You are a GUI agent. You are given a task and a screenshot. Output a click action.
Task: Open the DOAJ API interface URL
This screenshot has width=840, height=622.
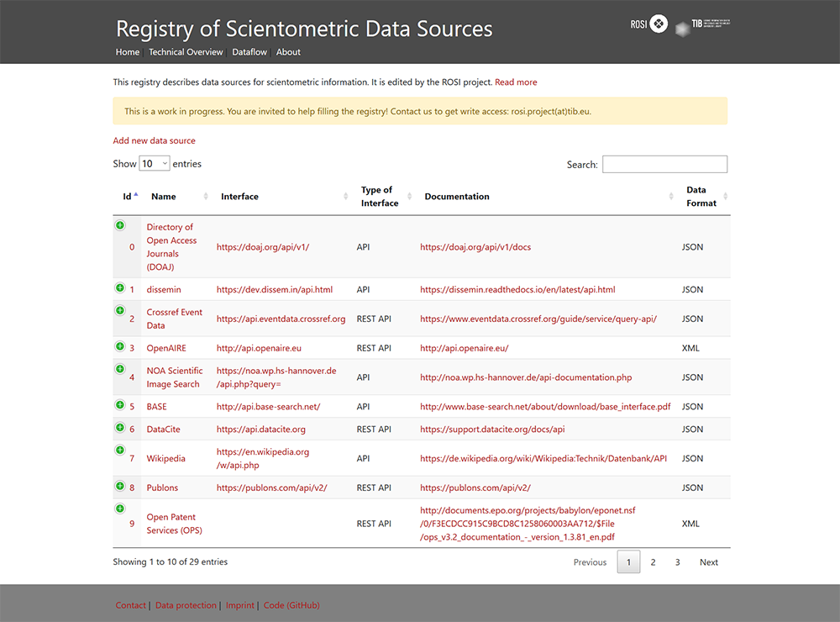click(263, 247)
